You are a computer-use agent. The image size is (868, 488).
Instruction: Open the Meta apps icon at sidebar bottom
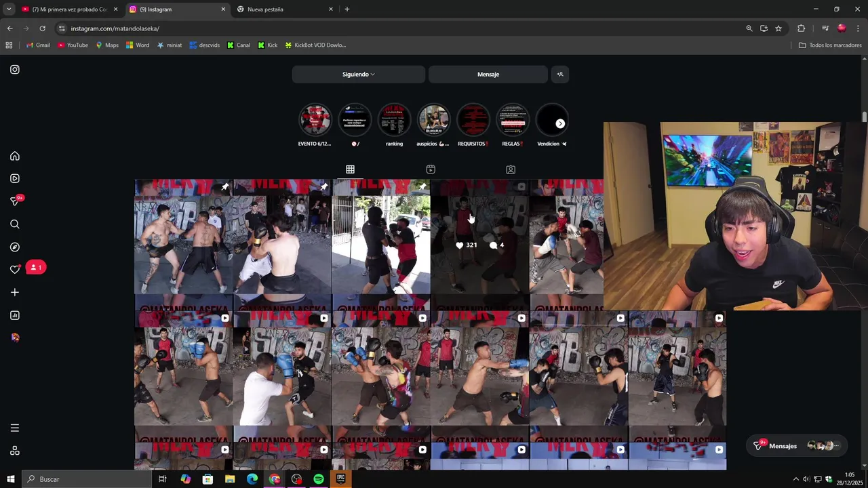pyautogui.click(x=15, y=451)
